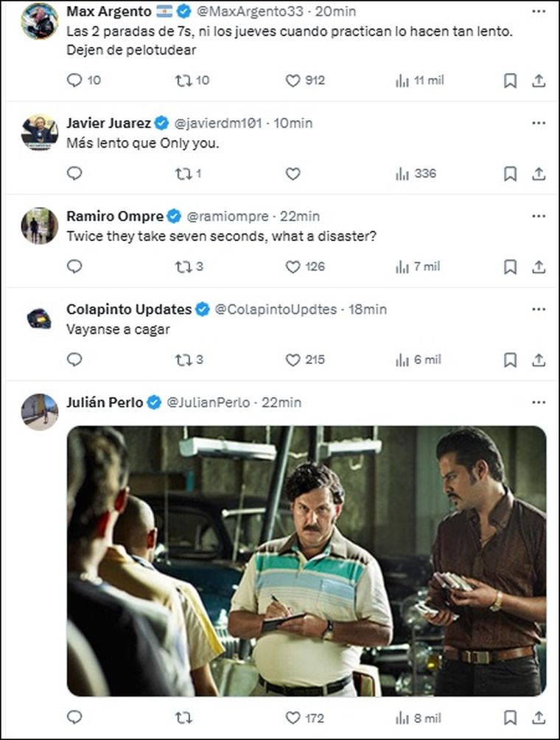Reply to Javier Juarez's tweet
The width and height of the screenshot is (560, 740).
[74, 173]
